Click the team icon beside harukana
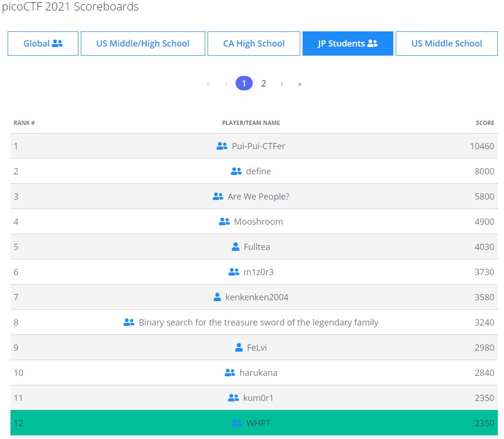This screenshot has width=504, height=439. coord(229,372)
